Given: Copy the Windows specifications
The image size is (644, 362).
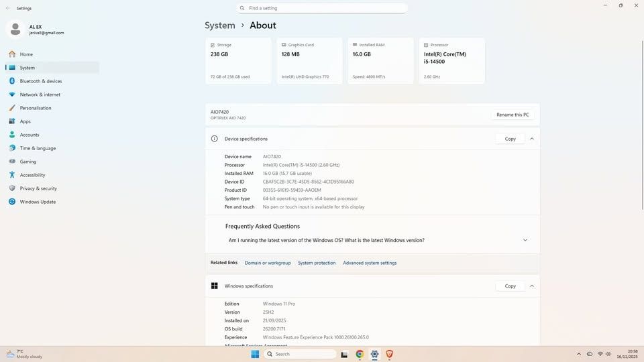Looking at the screenshot, I should coord(510,286).
